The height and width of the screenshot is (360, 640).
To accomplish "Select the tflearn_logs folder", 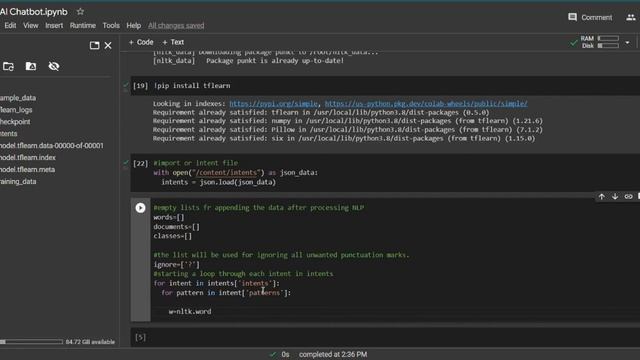I will point(16,110).
